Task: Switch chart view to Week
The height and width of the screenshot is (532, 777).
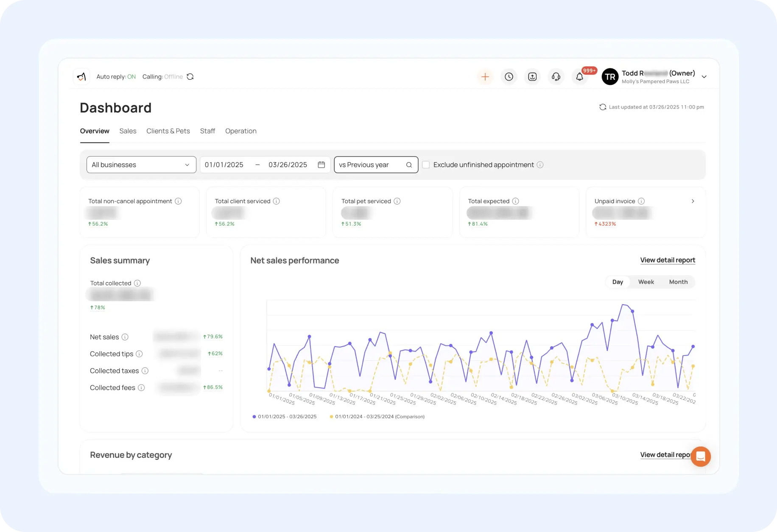Action: point(646,282)
